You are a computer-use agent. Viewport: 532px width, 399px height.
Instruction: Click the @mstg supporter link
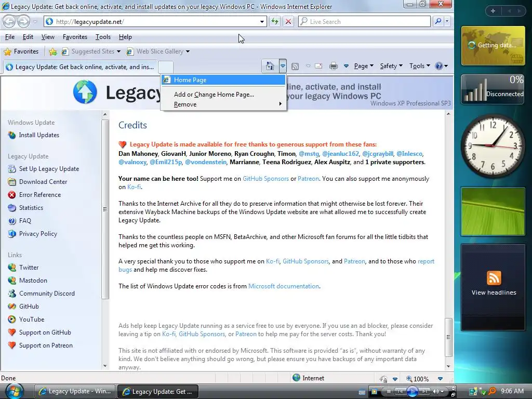point(309,154)
